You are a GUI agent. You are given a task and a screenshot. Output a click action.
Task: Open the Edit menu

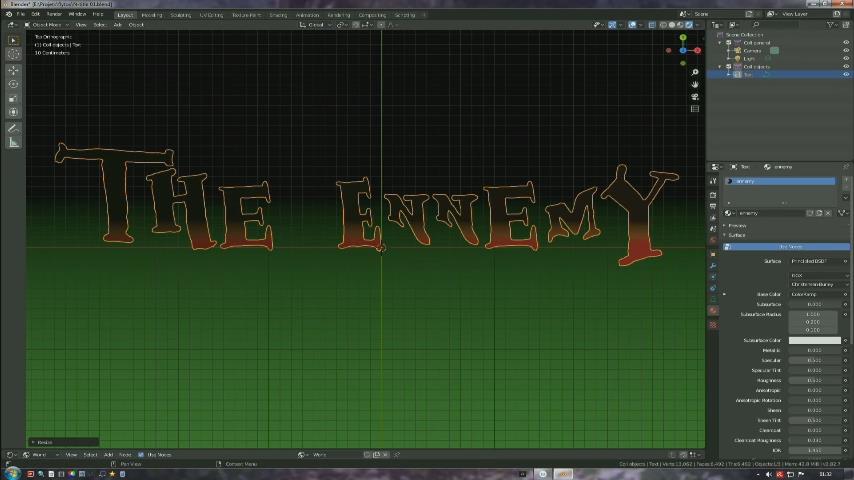coord(36,14)
